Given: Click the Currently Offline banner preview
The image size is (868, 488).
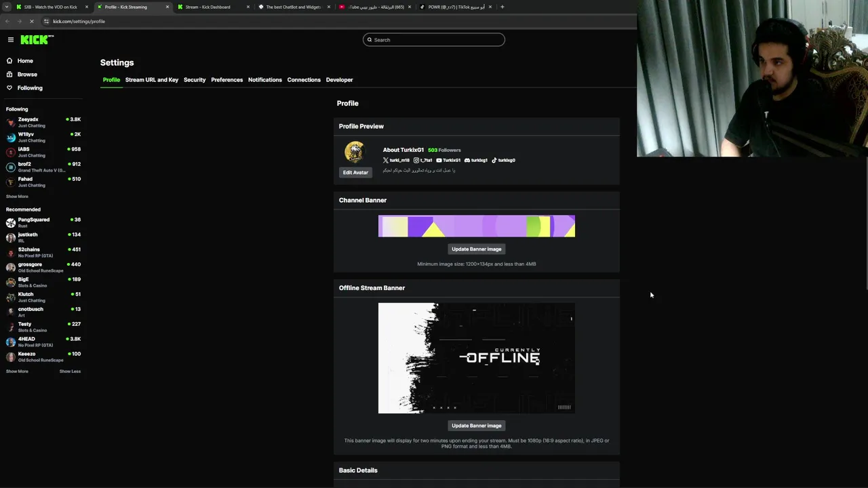Looking at the screenshot, I should pyautogui.click(x=477, y=358).
